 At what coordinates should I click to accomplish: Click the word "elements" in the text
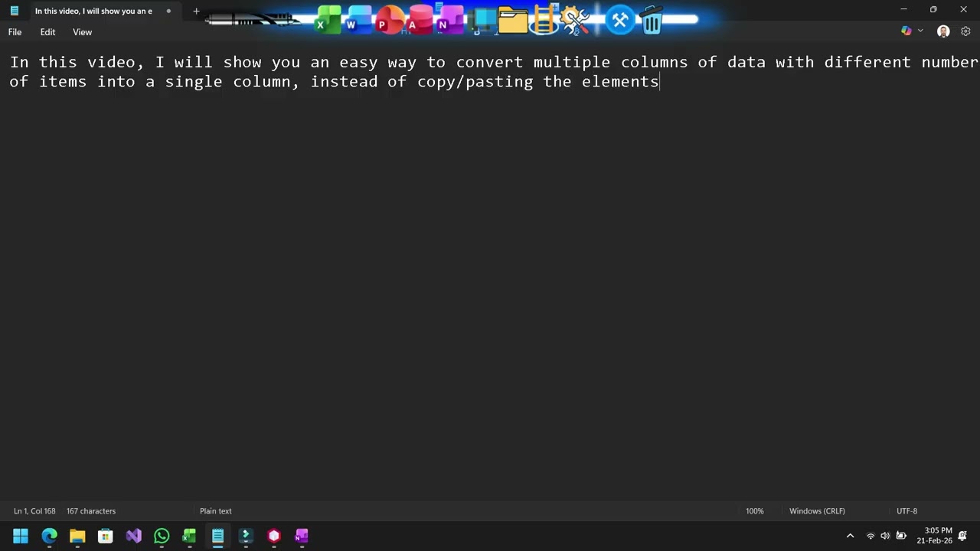[620, 81]
